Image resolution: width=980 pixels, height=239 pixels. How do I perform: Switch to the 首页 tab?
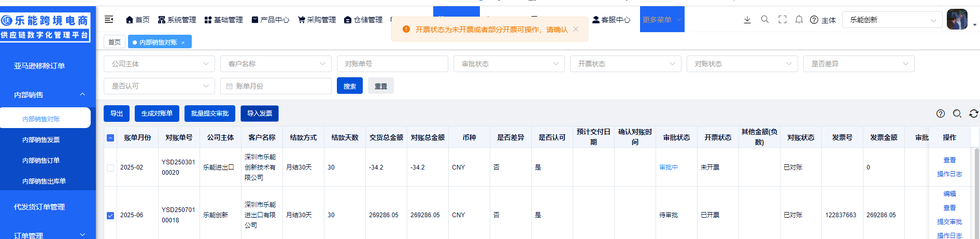115,42
